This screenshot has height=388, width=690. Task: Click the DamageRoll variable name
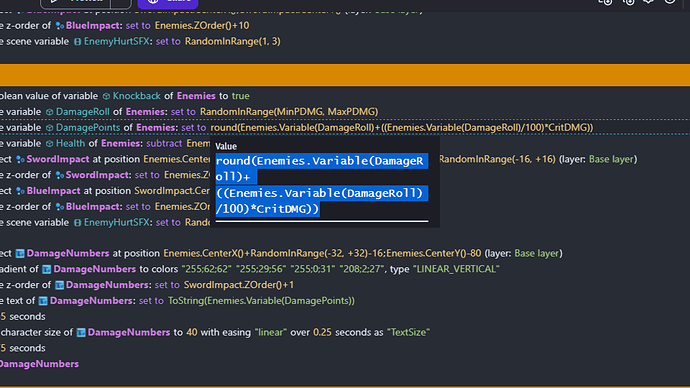coord(82,112)
